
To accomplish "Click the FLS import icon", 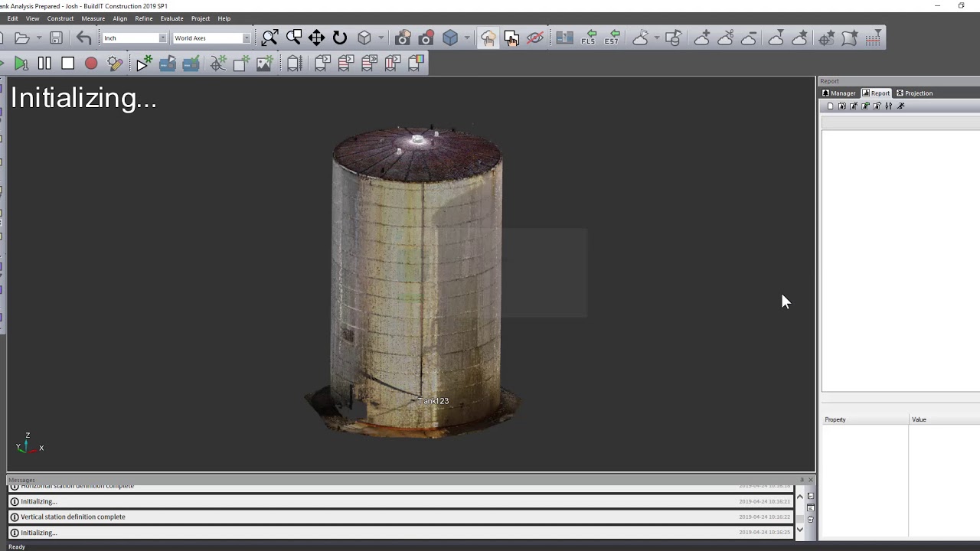I will click(589, 37).
